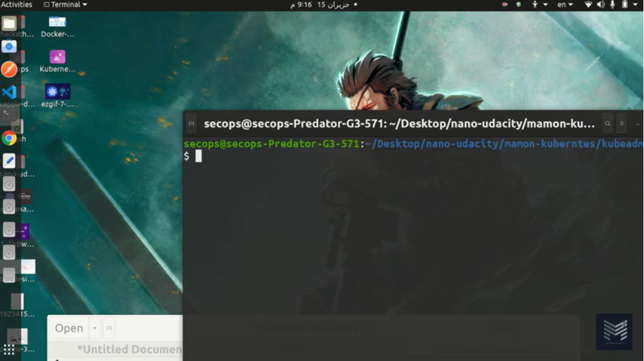644x361 pixels.
Task: Switch to the *Untitled Document tab
Action: [x=129, y=349]
